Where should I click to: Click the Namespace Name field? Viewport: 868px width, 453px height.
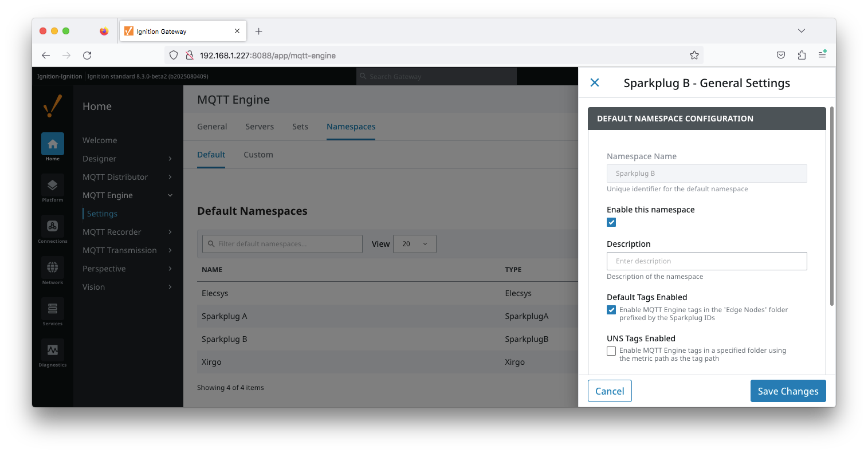(706, 174)
